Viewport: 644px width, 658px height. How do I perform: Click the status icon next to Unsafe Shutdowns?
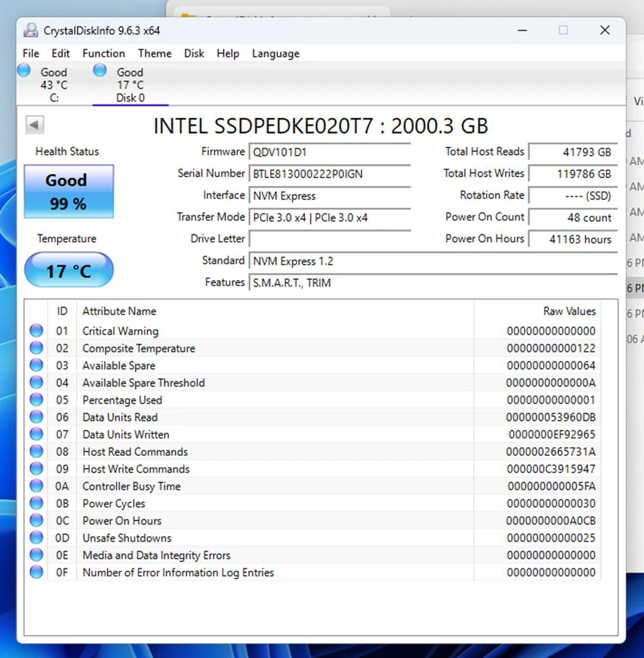click(x=36, y=537)
